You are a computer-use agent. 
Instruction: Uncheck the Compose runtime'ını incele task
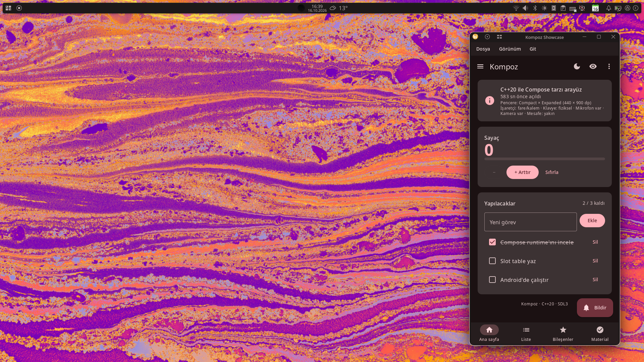(x=492, y=242)
